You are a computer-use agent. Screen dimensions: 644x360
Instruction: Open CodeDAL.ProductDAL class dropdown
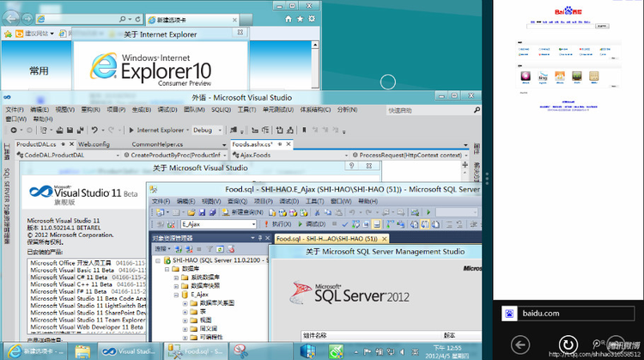point(118,156)
